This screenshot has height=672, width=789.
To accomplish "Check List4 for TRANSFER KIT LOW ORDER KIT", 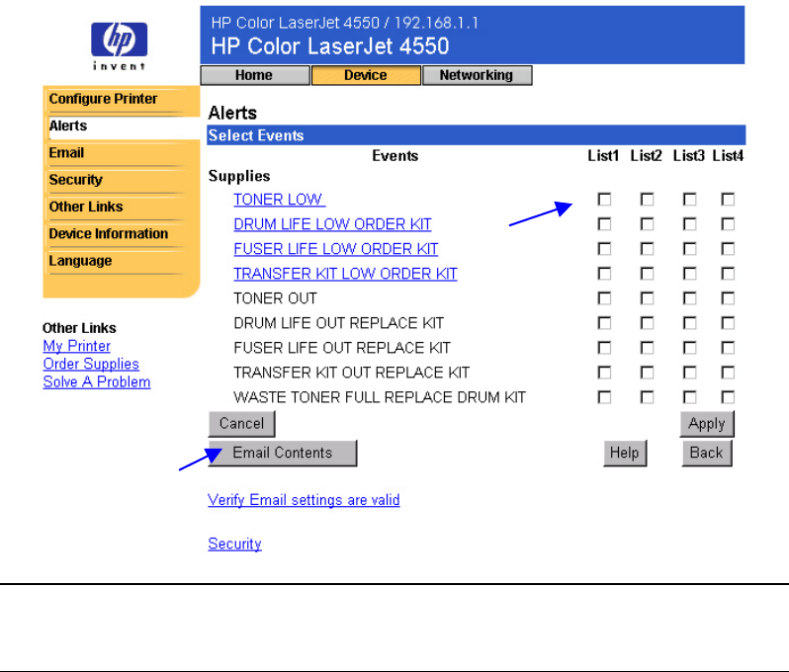I will [728, 273].
